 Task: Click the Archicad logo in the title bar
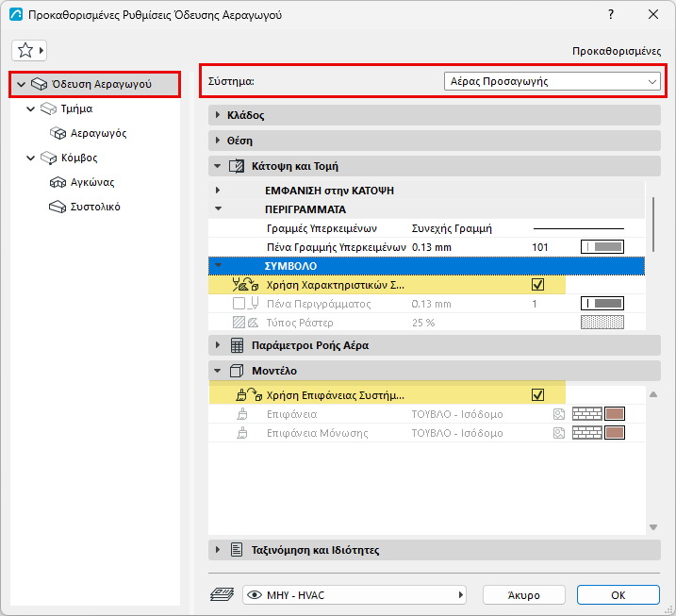point(16,15)
